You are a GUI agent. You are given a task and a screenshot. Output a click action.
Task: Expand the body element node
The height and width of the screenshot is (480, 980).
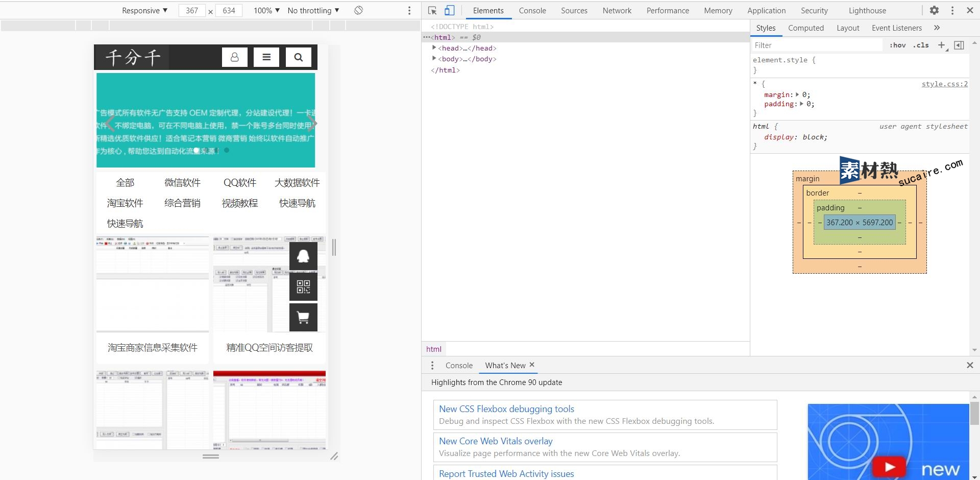434,58
